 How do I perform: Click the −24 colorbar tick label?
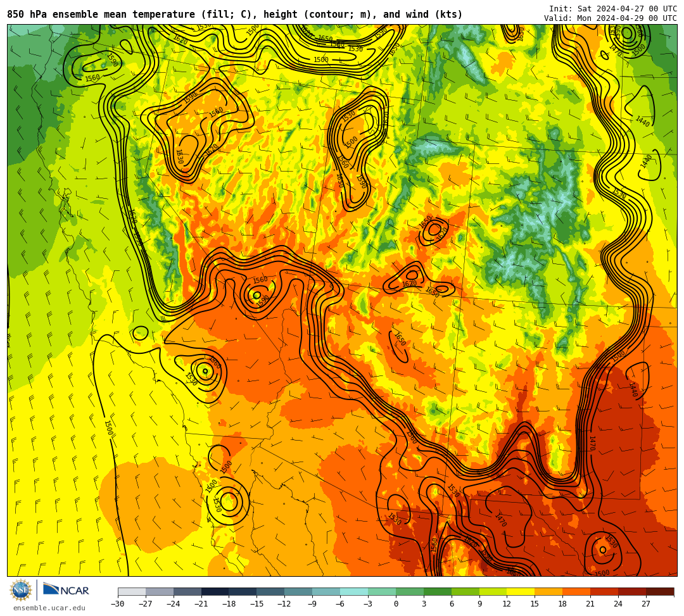click(174, 604)
